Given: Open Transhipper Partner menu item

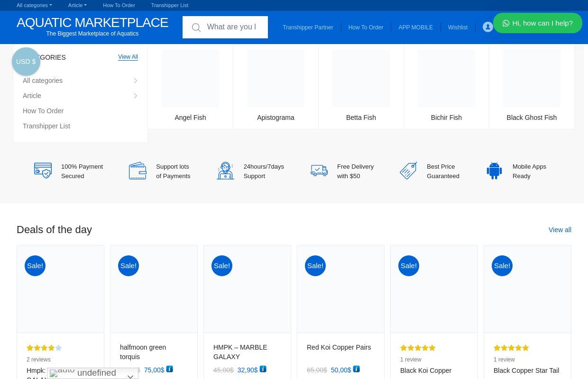Looking at the screenshot, I should (x=308, y=27).
